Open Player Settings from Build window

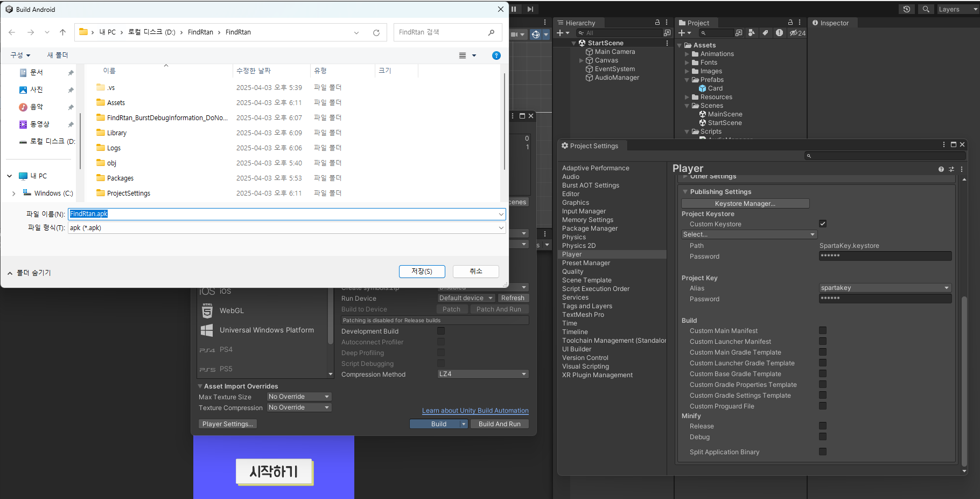click(x=228, y=424)
